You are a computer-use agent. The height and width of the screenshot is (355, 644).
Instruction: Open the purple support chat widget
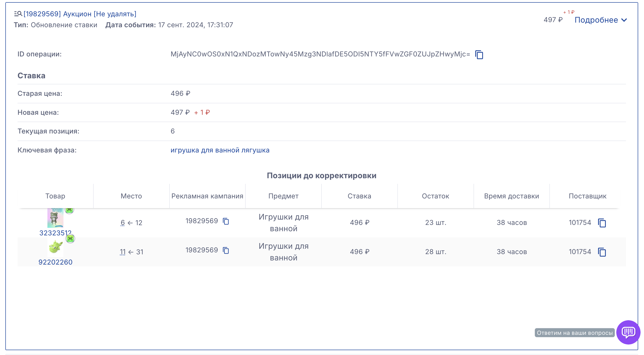point(628,332)
